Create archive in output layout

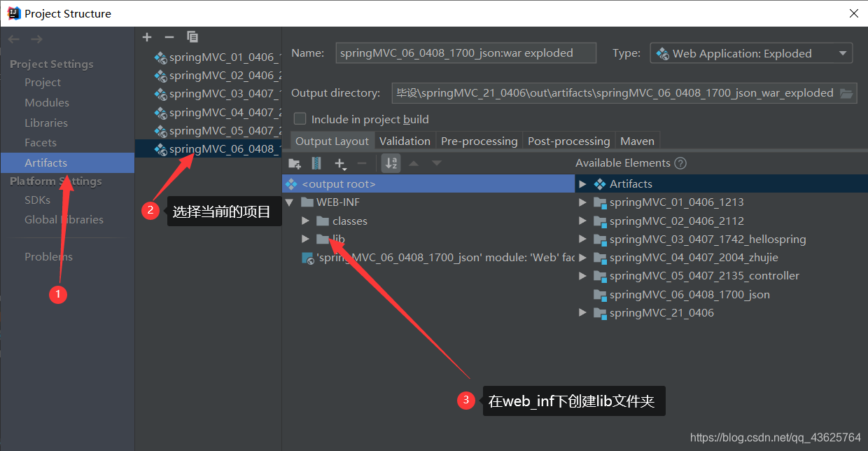(x=316, y=163)
